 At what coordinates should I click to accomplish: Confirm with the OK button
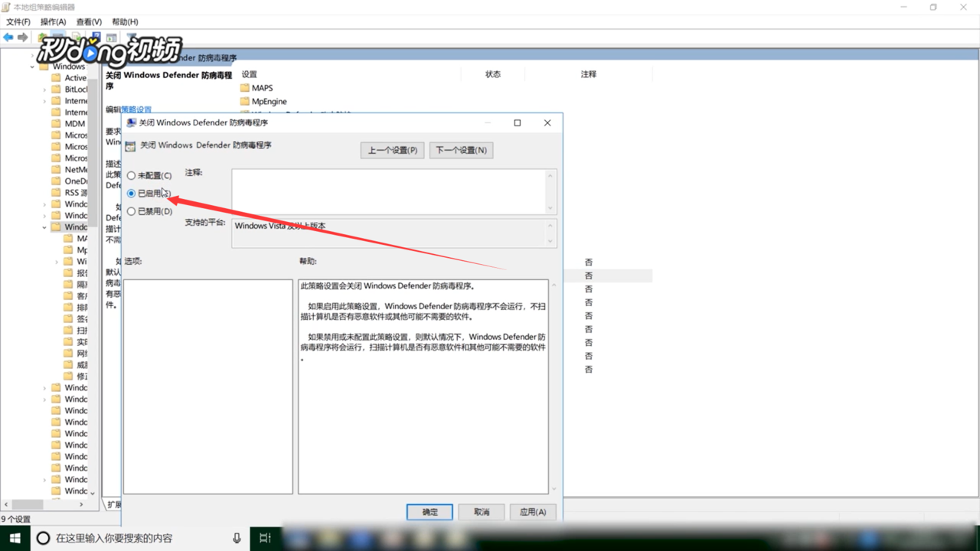tap(430, 512)
